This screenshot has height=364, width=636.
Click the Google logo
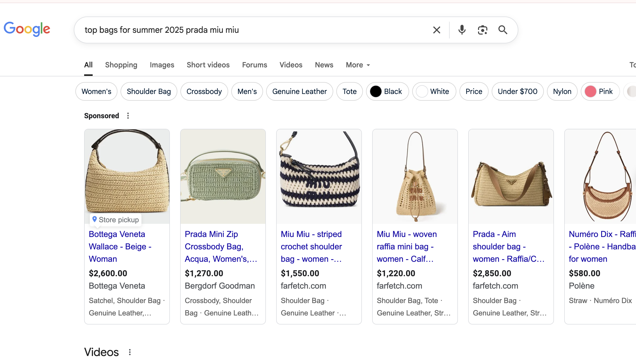point(27,29)
